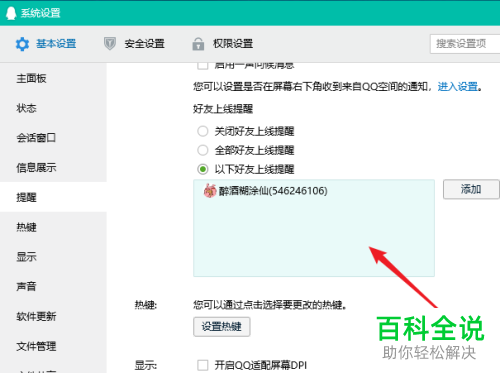This screenshot has width=500, height=373.
Task: Click the 搜索设置项 search box
Action: pos(465,44)
